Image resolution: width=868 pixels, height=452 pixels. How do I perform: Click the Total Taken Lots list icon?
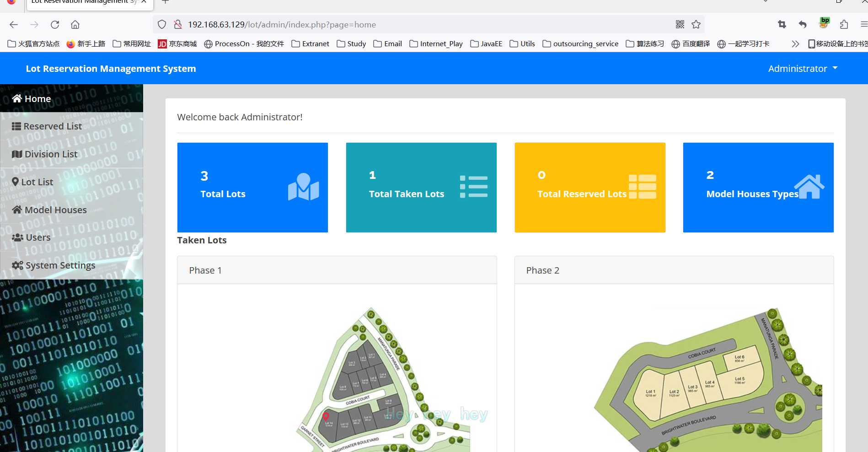pos(474,187)
